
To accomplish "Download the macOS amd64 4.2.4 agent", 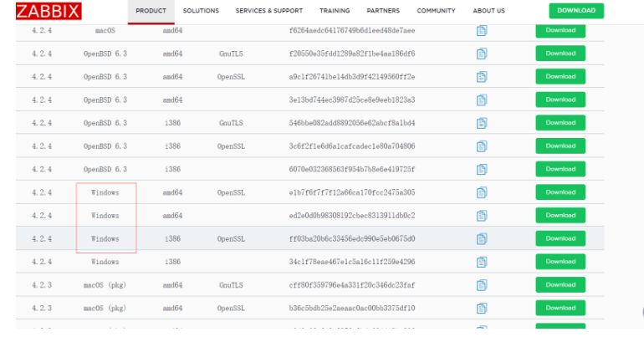I will tap(560, 30).
